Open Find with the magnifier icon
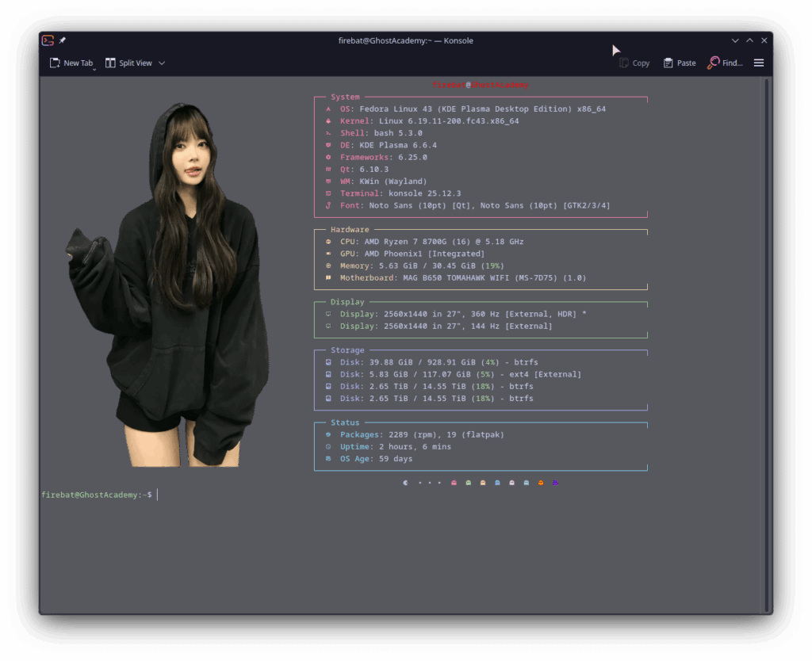The image size is (812, 661). pos(714,63)
